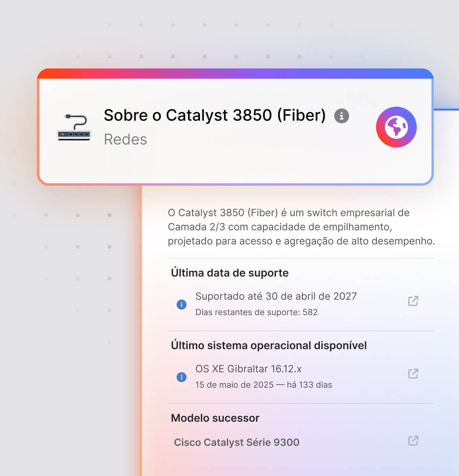Open external link for OS XE Gibraltar
Image resolution: width=459 pixels, height=476 pixels.
[x=413, y=373]
